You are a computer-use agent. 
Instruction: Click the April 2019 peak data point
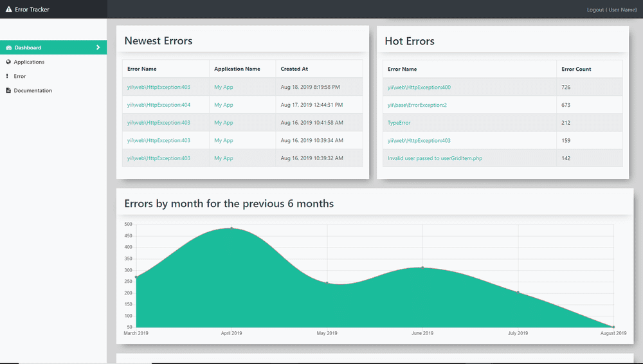pos(231,228)
